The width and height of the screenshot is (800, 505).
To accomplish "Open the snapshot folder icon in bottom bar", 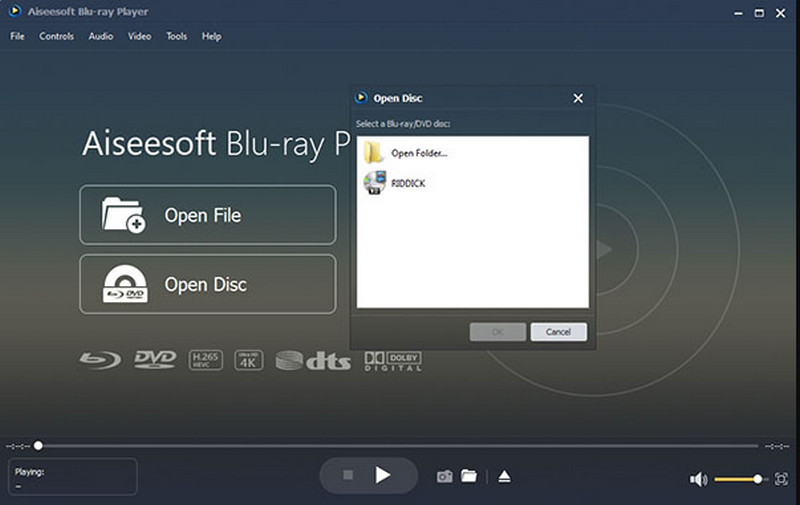I will (x=469, y=477).
